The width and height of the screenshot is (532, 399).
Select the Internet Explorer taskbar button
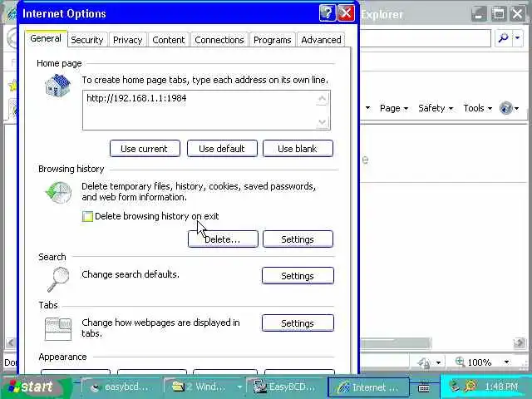point(368,387)
